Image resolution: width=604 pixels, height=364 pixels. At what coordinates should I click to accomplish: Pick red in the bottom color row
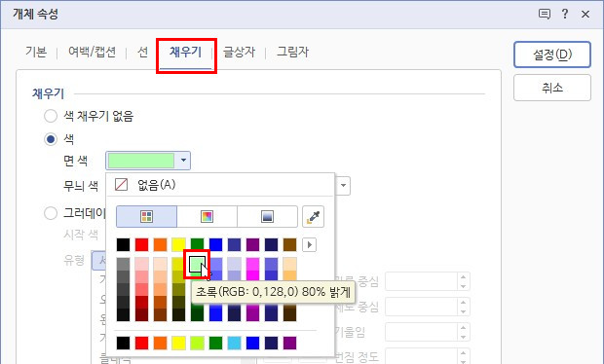click(142, 343)
